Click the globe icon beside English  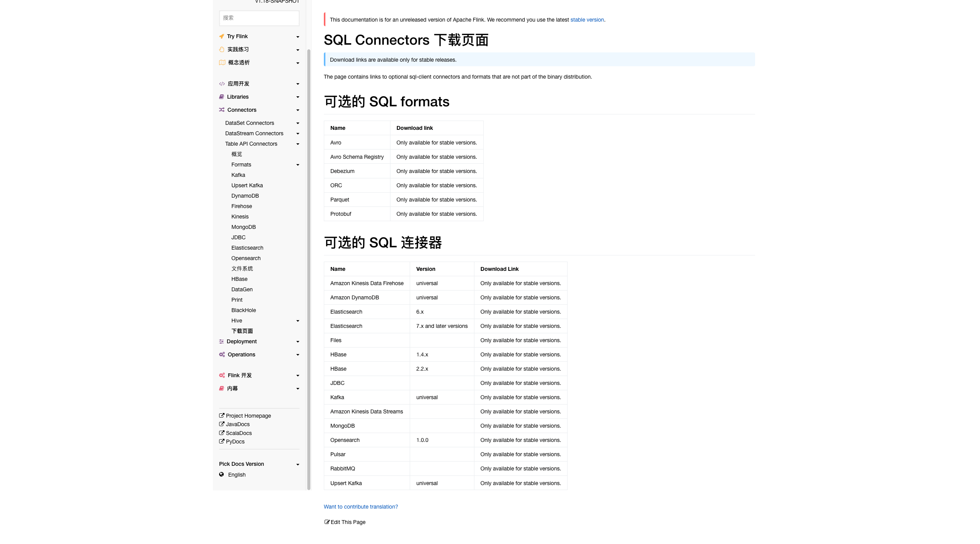point(221,474)
